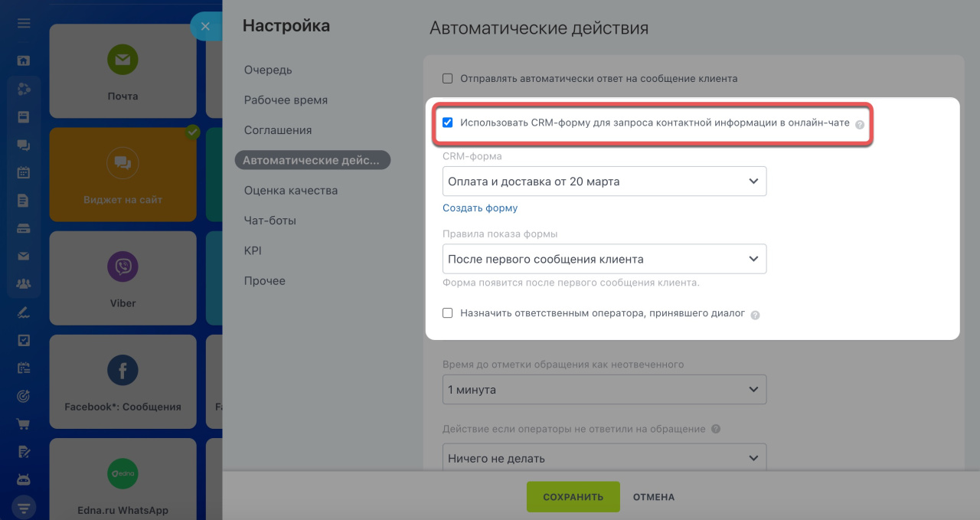Go to Очередь settings section
This screenshot has height=520, width=980.
pos(268,70)
